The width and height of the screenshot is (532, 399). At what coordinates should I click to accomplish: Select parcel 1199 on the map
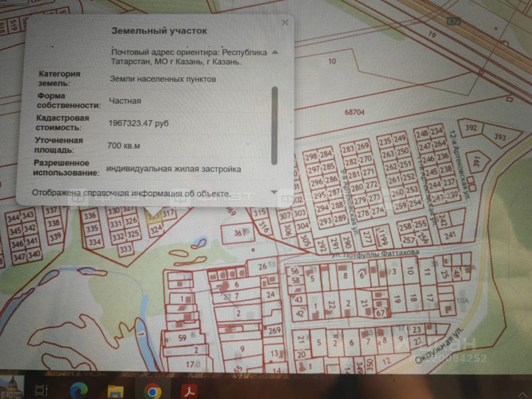pyautogui.click(x=383, y=237)
